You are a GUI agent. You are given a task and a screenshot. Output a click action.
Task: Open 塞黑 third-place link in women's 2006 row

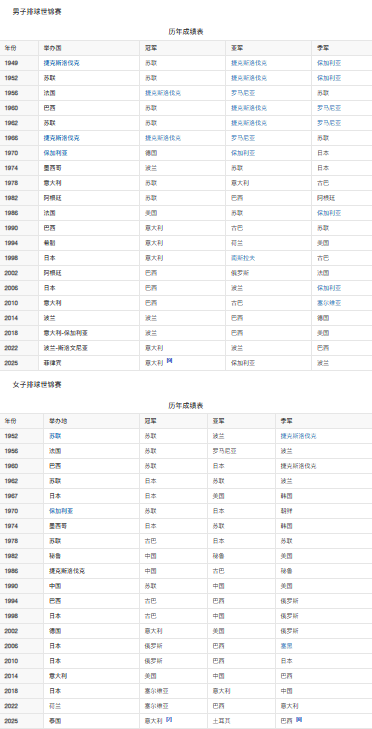[x=286, y=646]
